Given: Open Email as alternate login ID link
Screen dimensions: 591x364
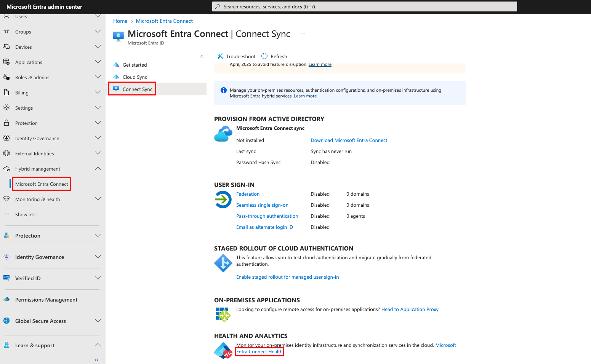Looking at the screenshot, I should (x=264, y=227).
